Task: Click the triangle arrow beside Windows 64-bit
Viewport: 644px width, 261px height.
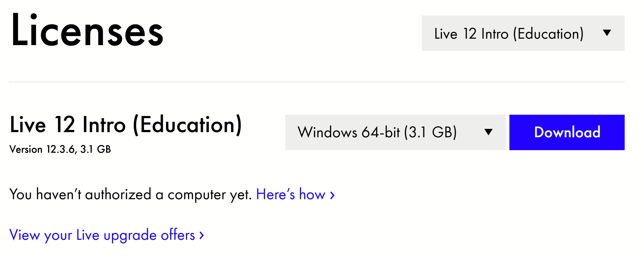Action: click(x=488, y=132)
